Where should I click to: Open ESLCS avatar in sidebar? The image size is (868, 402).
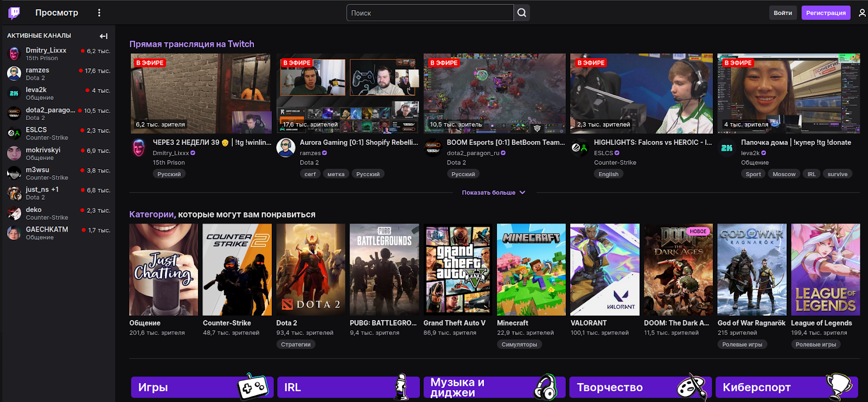tap(14, 133)
